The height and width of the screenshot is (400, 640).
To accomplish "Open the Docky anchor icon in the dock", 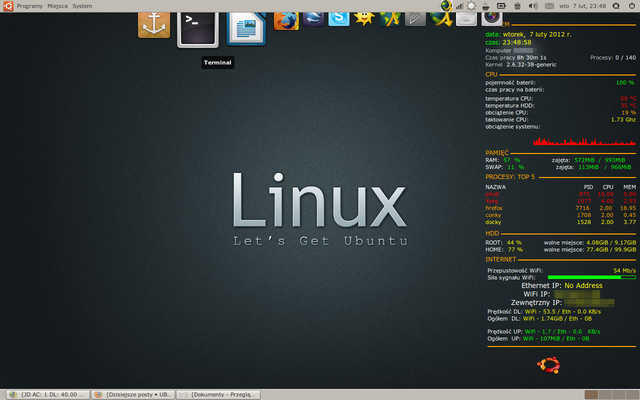I will click(154, 25).
